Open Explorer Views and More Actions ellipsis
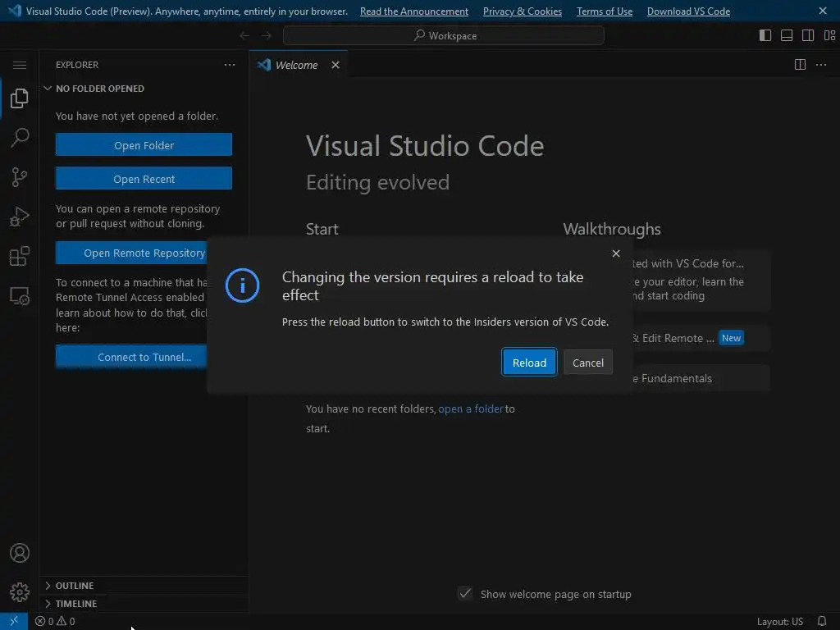The width and height of the screenshot is (840, 630). pos(230,65)
